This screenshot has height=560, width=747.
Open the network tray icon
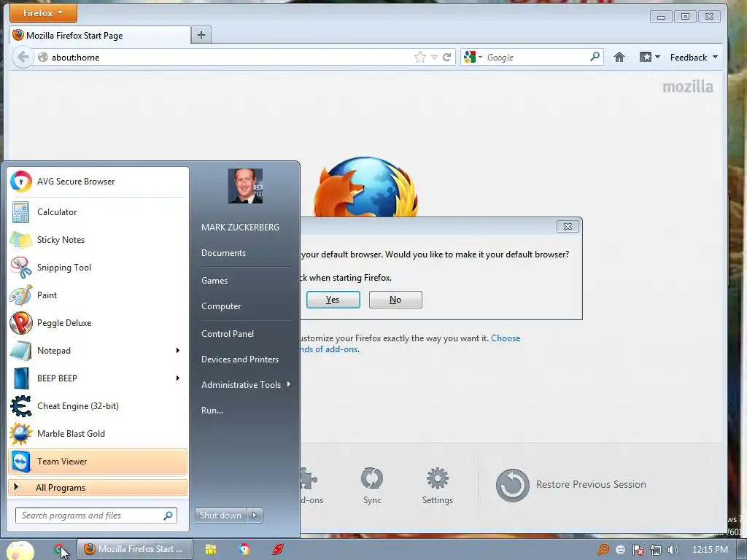click(656, 550)
